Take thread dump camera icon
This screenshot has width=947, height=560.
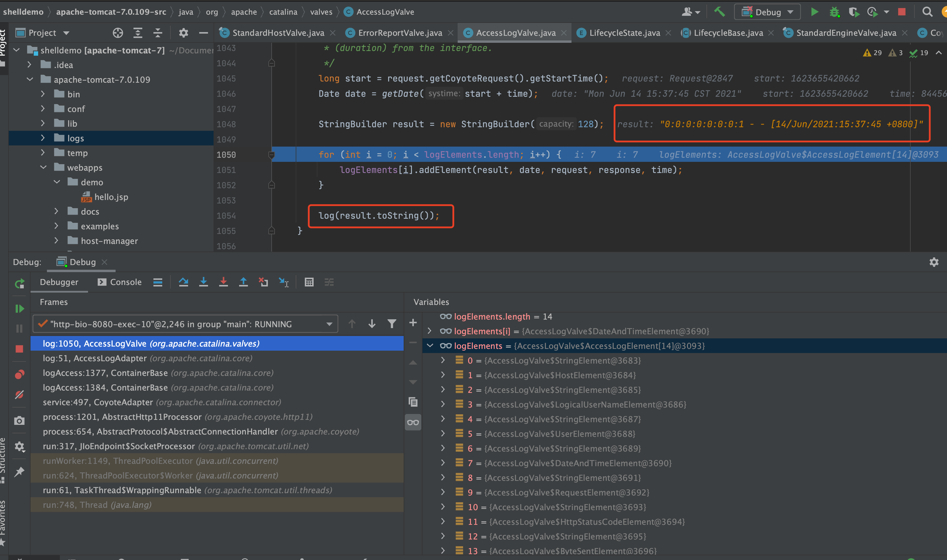(19, 420)
